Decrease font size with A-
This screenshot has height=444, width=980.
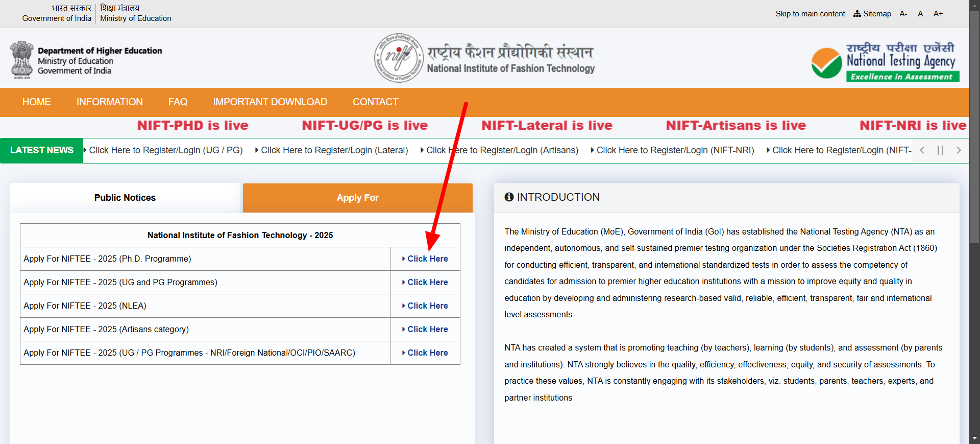pos(903,14)
